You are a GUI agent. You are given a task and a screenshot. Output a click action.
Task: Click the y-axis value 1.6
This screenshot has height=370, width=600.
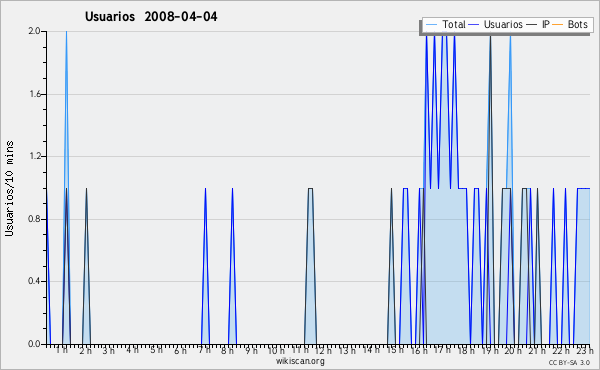click(x=34, y=94)
